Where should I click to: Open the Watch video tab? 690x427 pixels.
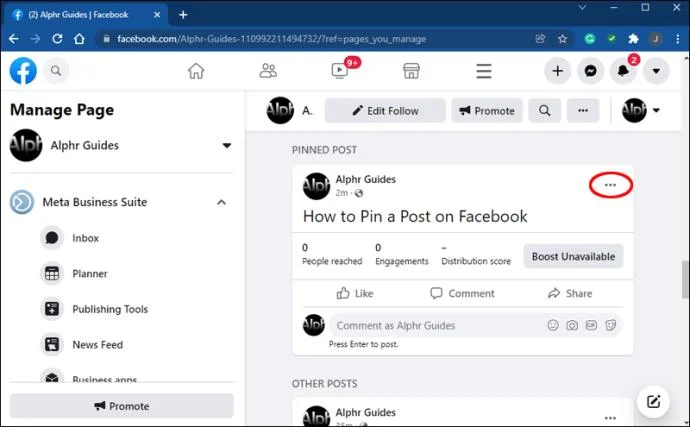pyautogui.click(x=339, y=70)
